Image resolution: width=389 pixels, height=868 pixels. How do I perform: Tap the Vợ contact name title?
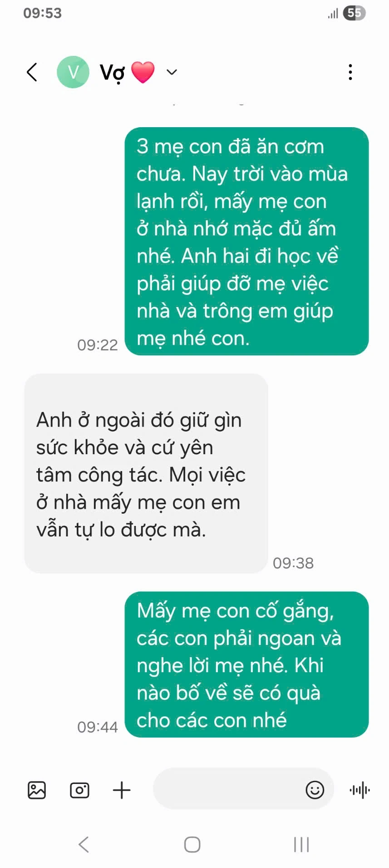click(x=112, y=73)
